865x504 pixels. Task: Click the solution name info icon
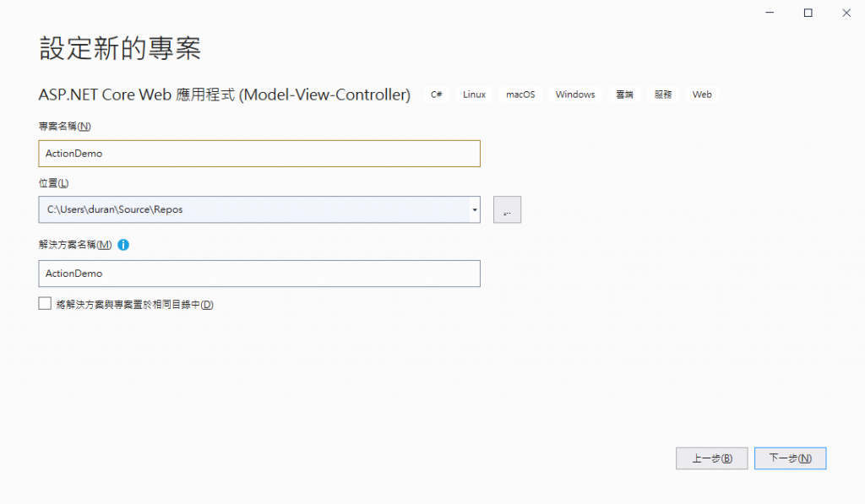pos(123,245)
